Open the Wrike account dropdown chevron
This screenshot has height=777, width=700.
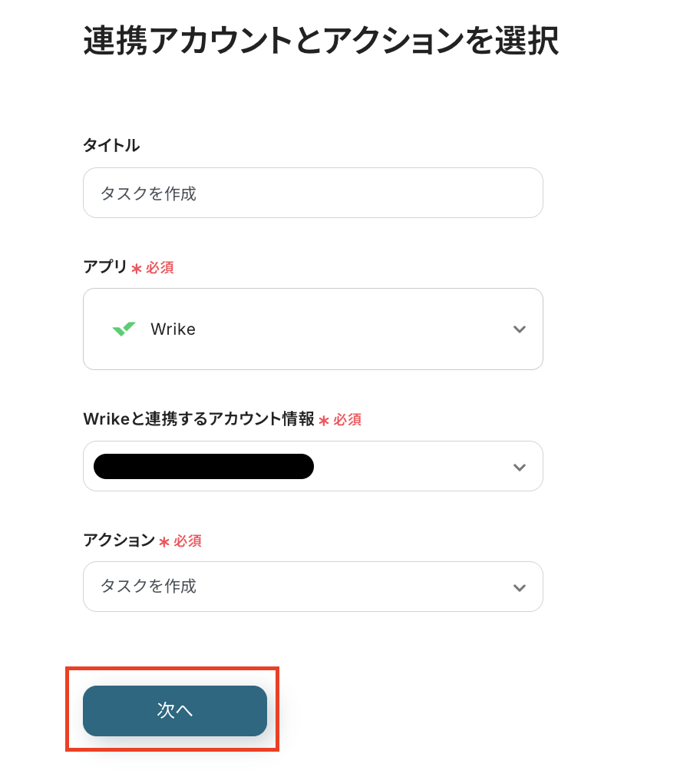click(x=520, y=467)
